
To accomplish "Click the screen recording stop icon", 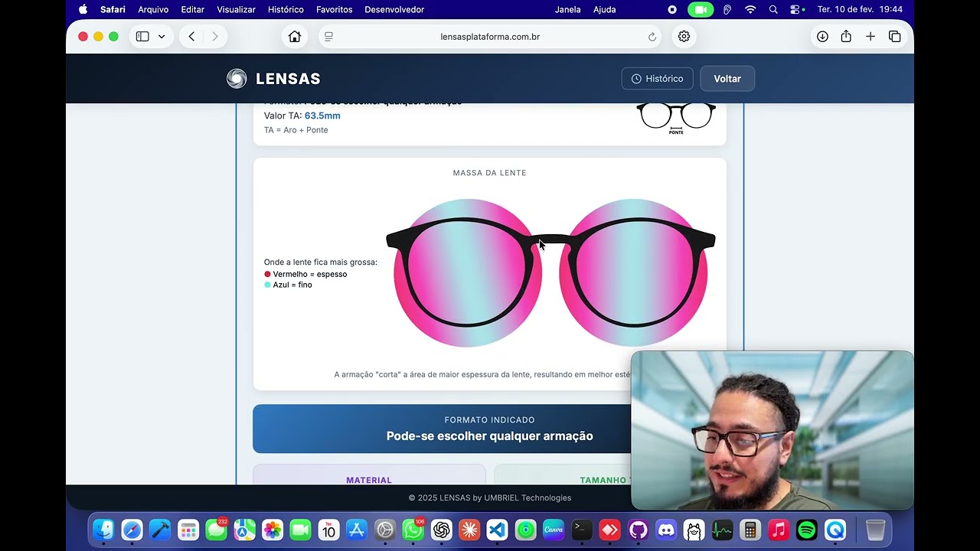I will click(x=672, y=9).
